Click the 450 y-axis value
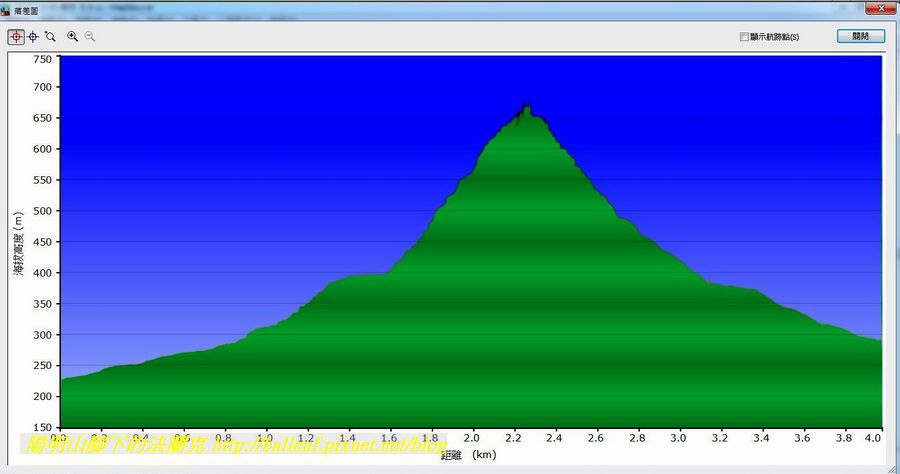Screen dimensions: 900x474 click(42, 242)
